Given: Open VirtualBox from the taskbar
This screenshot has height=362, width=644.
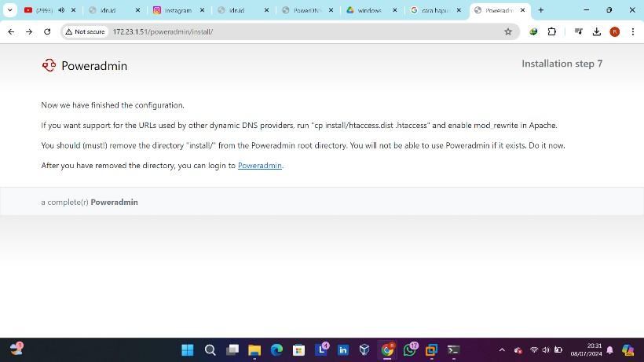Looking at the screenshot, I should (x=364, y=350).
